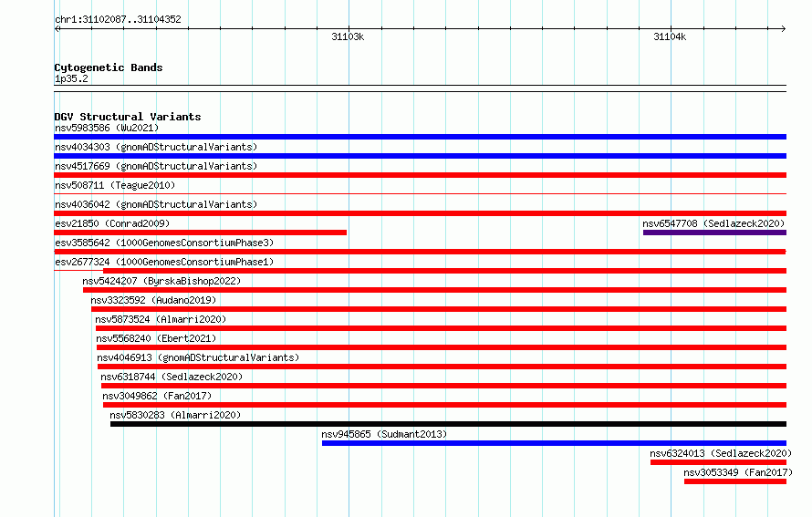Click the 1p35.2 band label
The height and width of the screenshot is (517, 812).
[x=71, y=79]
